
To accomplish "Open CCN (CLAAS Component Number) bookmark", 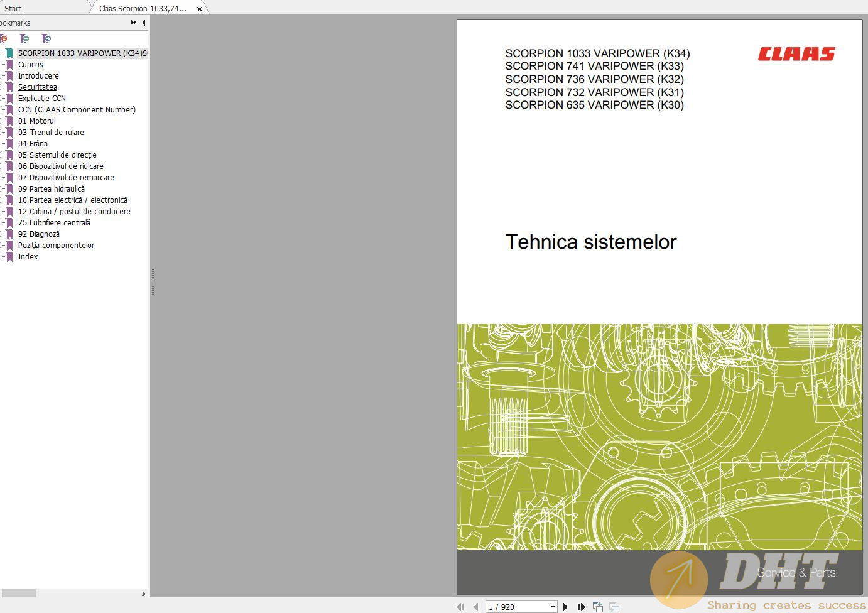I will pos(77,110).
